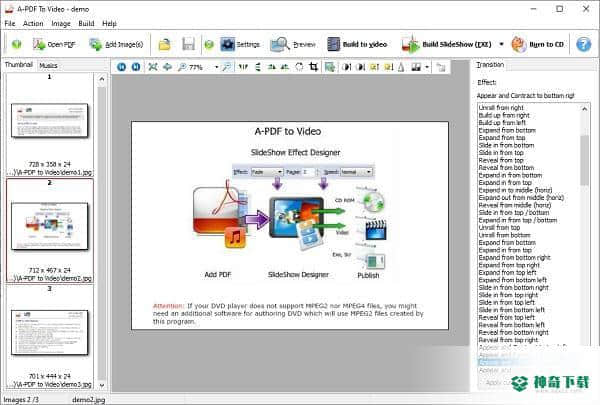Image resolution: width=600 pixels, height=405 pixels.
Task: Click Build SlideShow (EXE) button
Action: click(447, 44)
